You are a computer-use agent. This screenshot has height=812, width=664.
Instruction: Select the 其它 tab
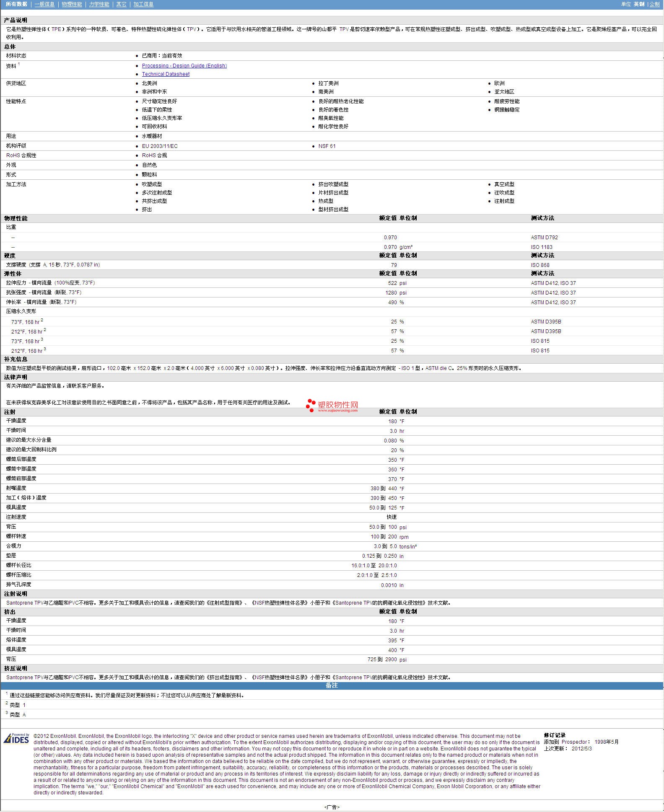pos(121,4)
